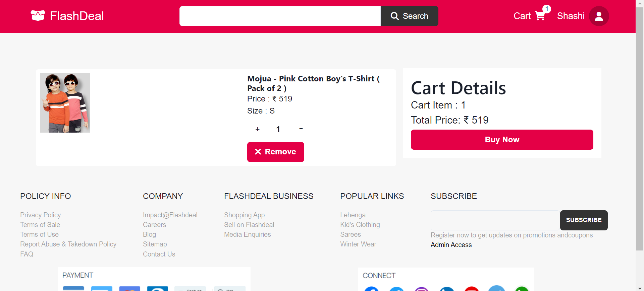This screenshot has width=644, height=291.
Task: Open the Sitemap link
Action: (155, 244)
